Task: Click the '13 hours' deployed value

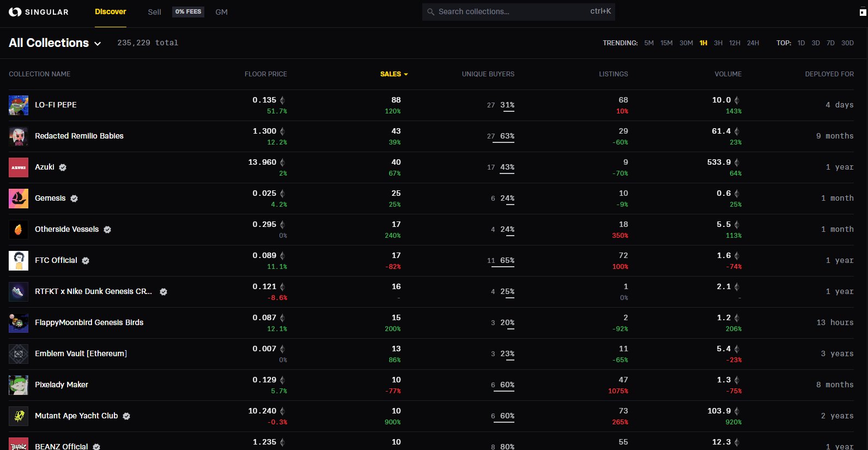Action: [x=835, y=323]
